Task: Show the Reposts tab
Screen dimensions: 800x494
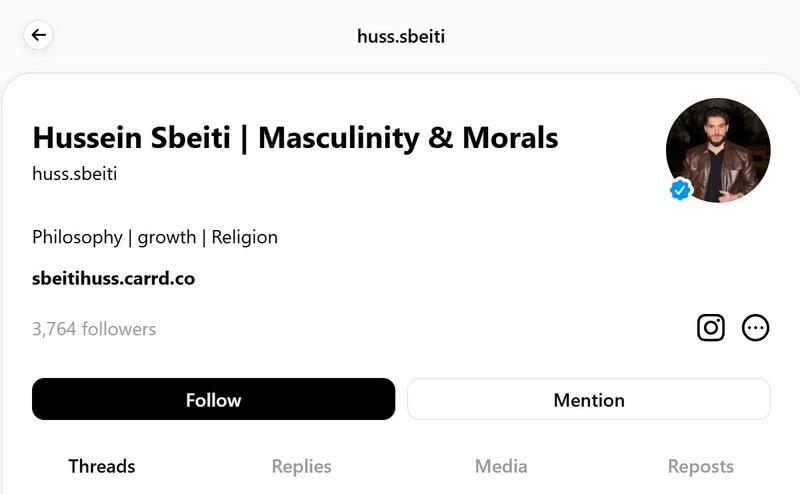Action: coord(701,466)
